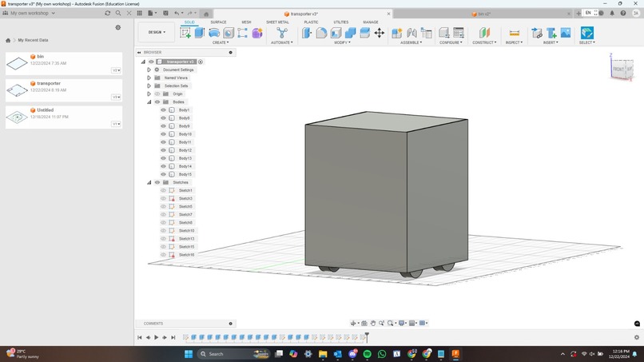The image size is (644, 362).
Task: Switch to the Surface tab
Action: pyautogui.click(x=218, y=22)
